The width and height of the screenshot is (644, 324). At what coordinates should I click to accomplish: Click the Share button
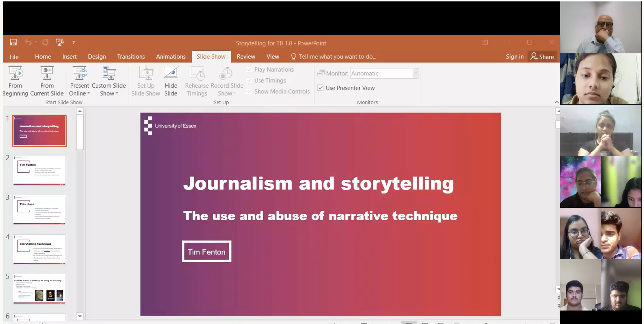click(x=542, y=56)
